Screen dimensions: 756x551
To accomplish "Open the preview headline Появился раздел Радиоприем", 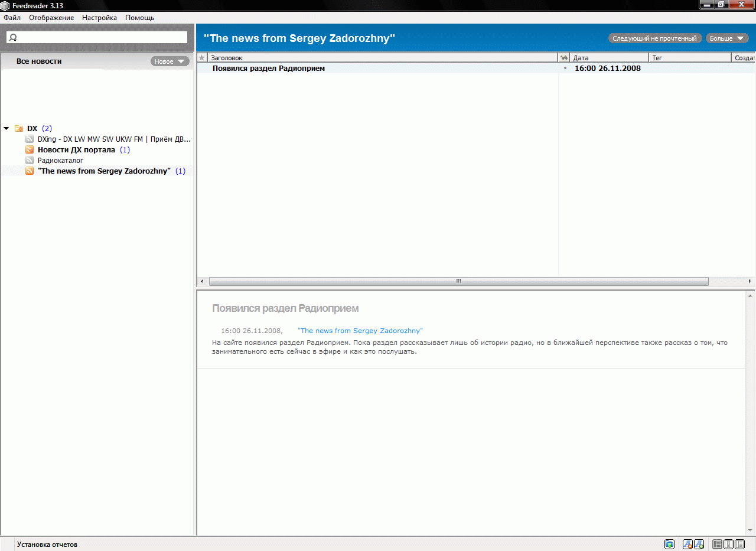I will 285,308.
